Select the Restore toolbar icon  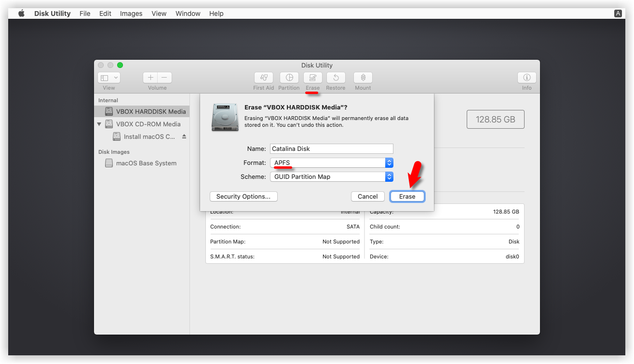coord(336,78)
